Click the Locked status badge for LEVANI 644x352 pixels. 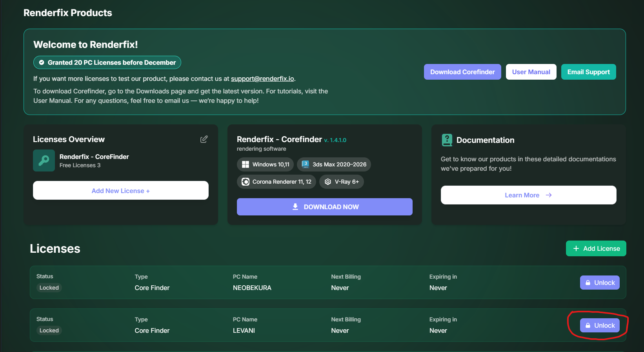(x=49, y=330)
